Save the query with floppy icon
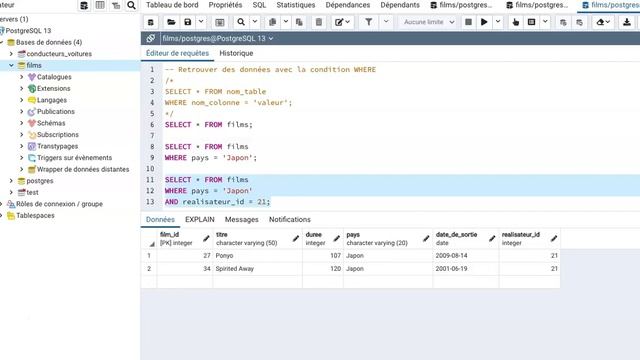 (x=188, y=22)
